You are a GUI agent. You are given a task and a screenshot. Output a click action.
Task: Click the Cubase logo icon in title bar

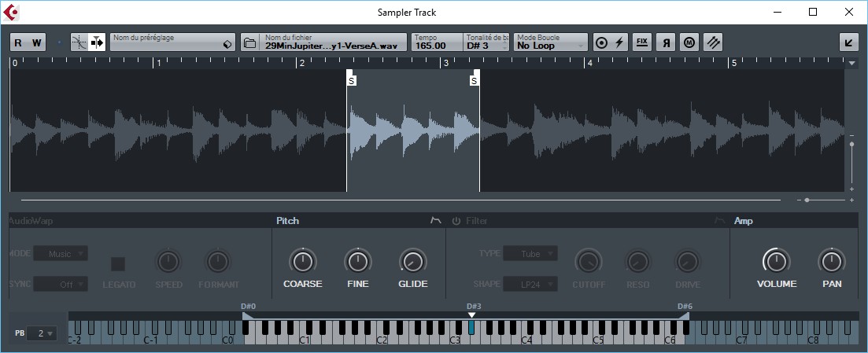11,12
